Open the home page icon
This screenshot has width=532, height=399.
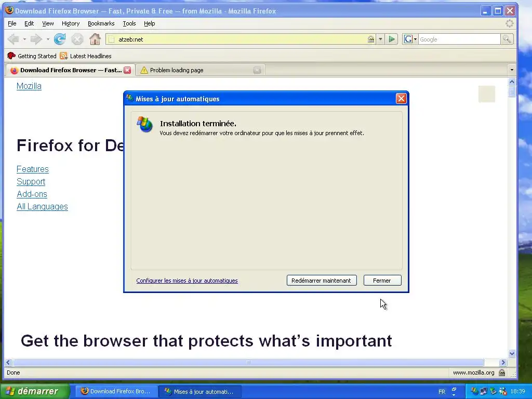[x=95, y=39]
